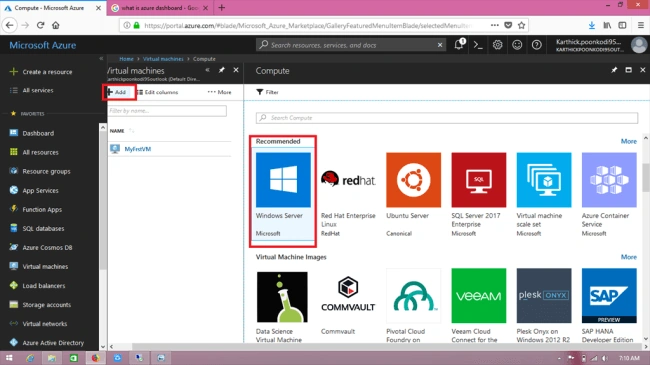This screenshot has height=365, width=650.
Task: Open App Services in sidebar
Action: pos(34,190)
